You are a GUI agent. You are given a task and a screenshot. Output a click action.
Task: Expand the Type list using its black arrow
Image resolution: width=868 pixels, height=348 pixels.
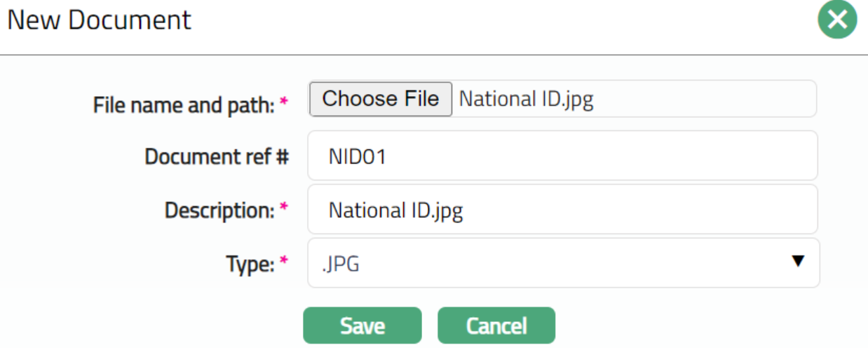click(x=797, y=262)
